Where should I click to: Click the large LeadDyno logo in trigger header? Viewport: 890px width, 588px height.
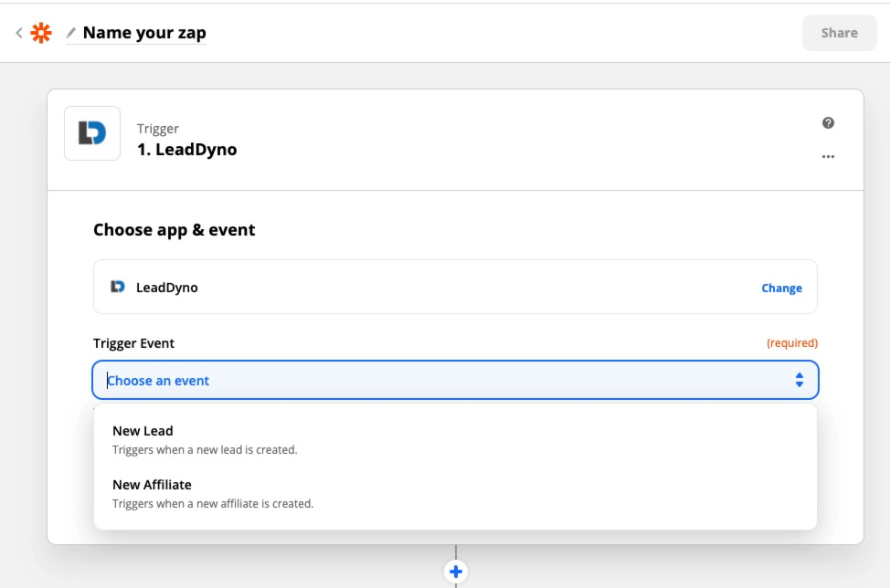click(x=92, y=133)
